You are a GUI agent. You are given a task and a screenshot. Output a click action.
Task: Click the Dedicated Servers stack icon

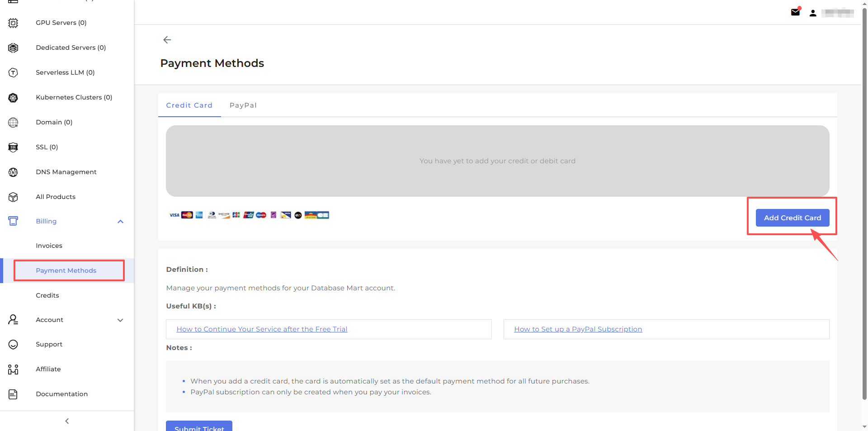tap(13, 47)
